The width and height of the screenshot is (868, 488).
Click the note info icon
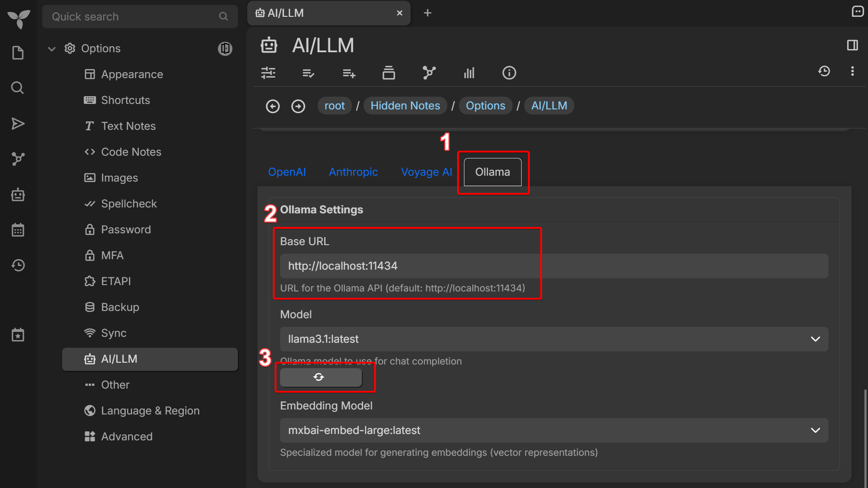click(x=509, y=73)
